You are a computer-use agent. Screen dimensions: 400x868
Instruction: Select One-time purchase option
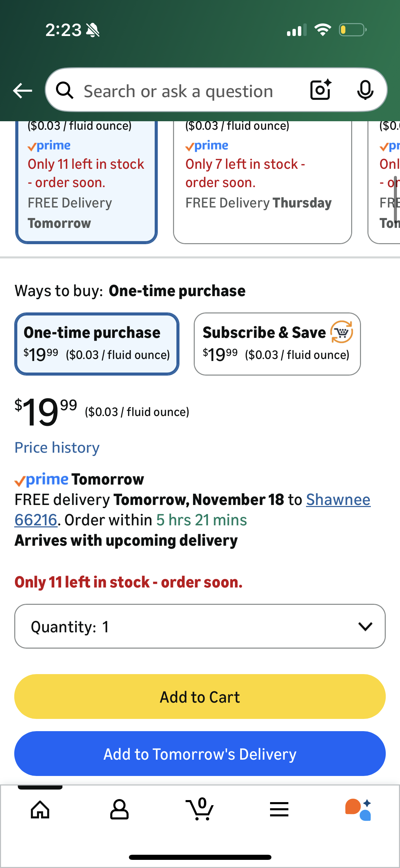pos(97,344)
